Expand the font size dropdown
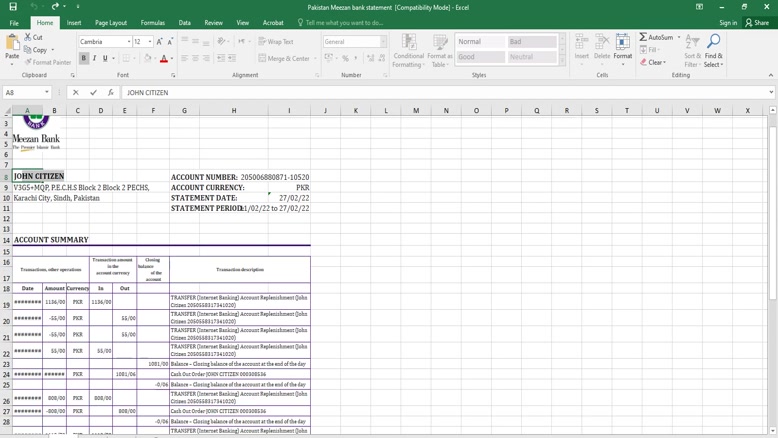This screenshot has height=438, width=778. [150, 42]
